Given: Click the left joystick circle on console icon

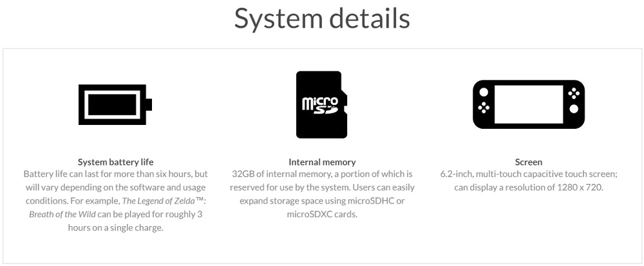Looking at the screenshot, I should click(x=484, y=92).
